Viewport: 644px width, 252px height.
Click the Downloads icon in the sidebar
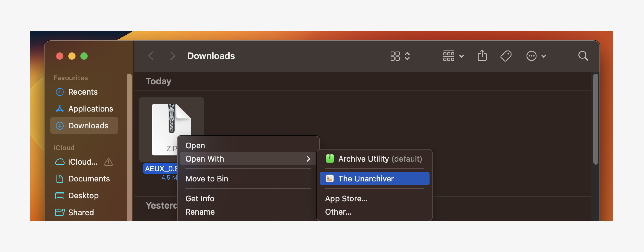(88, 126)
